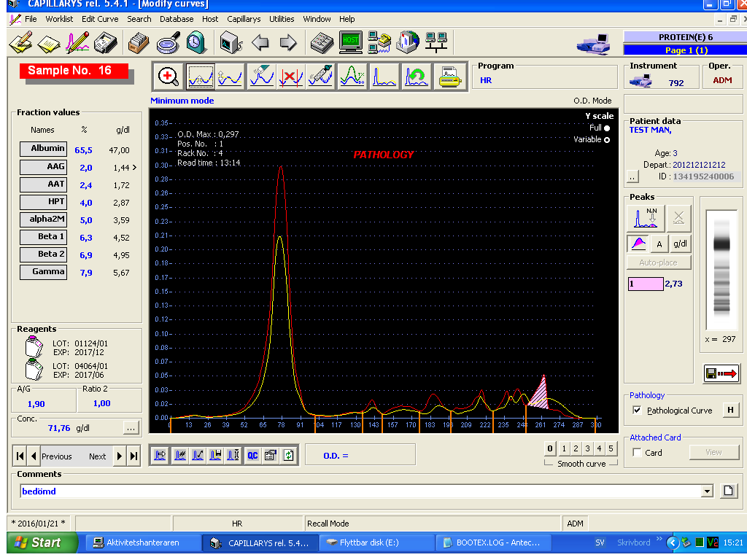747x560 pixels.
Task: Open the patient data ellipsis button
Action: click(632, 176)
